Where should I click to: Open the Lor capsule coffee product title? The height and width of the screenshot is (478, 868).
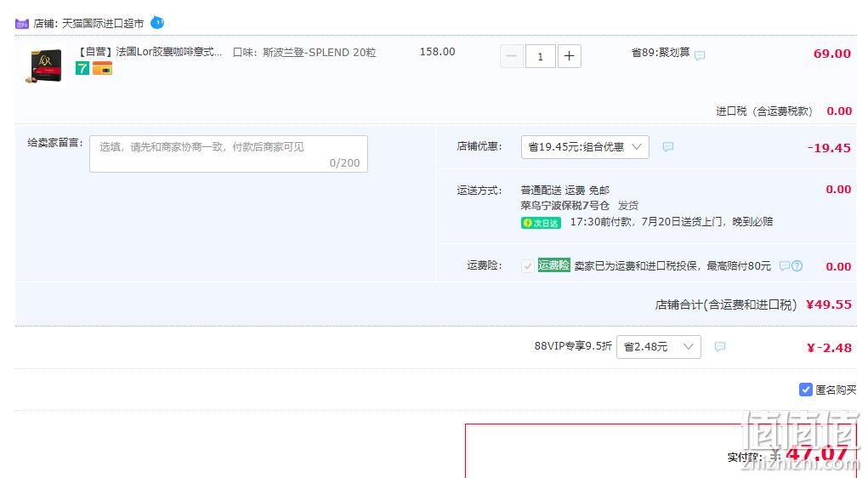click(x=149, y=52)
